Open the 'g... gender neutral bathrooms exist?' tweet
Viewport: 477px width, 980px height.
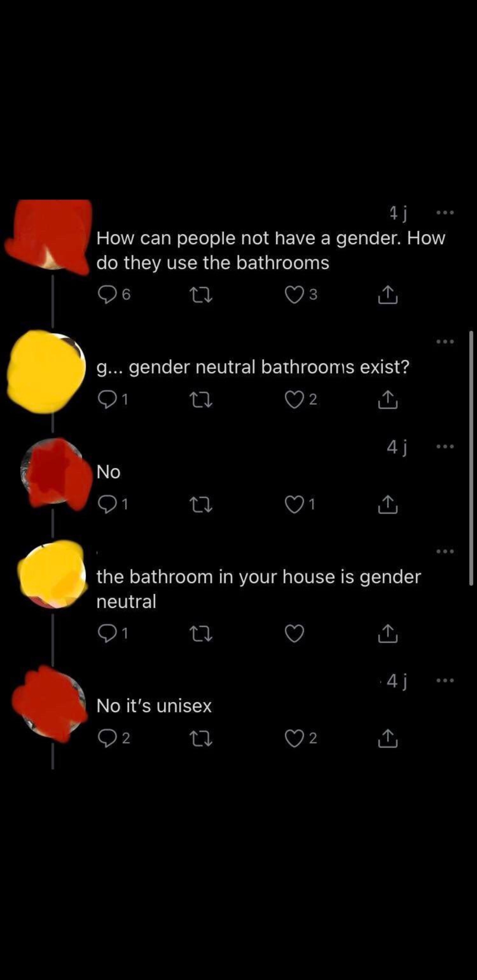click(x=253, y=367)
